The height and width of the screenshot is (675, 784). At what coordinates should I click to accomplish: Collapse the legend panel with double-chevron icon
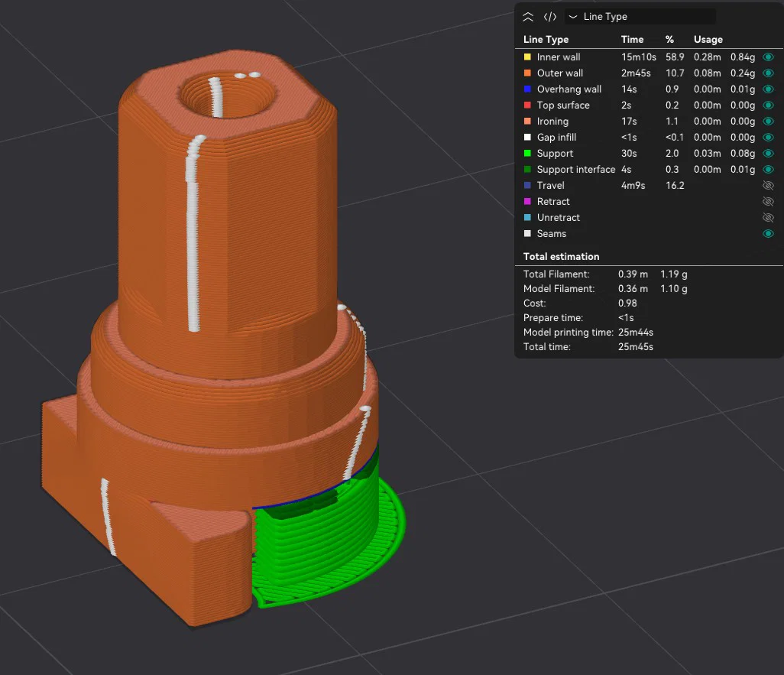click(528, 17)
